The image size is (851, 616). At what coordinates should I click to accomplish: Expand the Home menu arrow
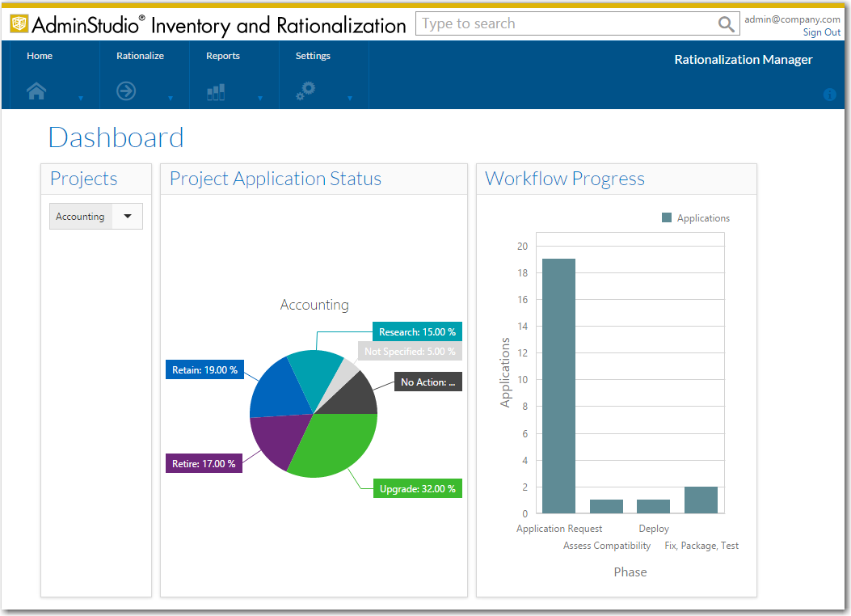[81, 99]
